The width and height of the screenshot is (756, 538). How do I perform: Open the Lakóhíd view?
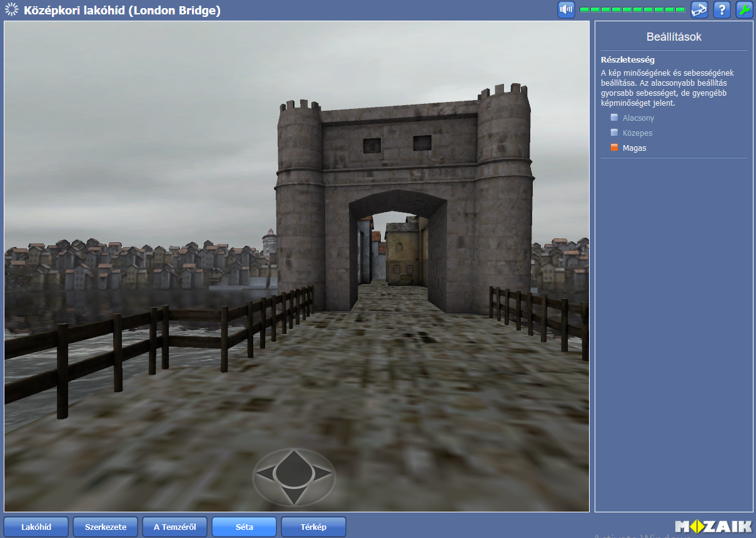pyautogui.click(x=36, y=527)
